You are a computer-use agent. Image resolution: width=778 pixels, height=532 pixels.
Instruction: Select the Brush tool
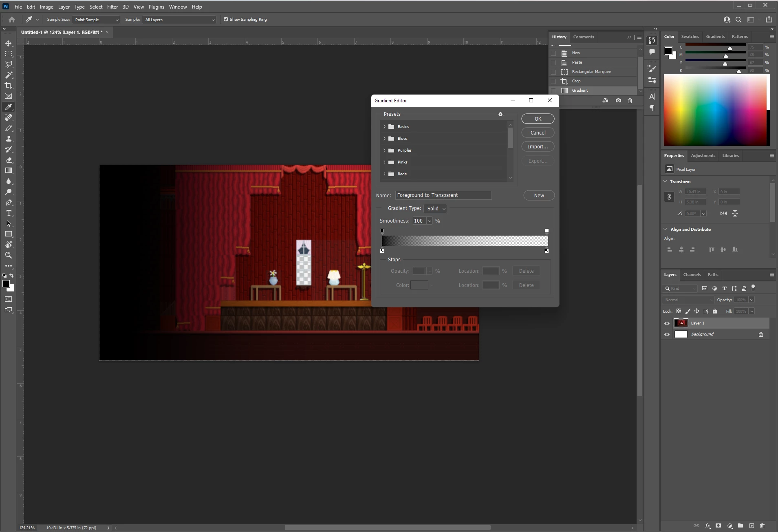point(9,128)
